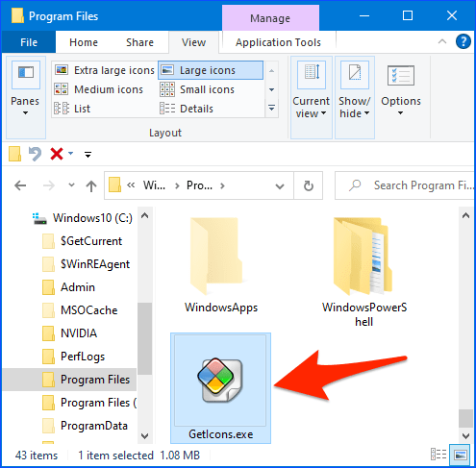476x468 pixels.
Task: Expand the layout gallery More button
Action: click(271, 108)
